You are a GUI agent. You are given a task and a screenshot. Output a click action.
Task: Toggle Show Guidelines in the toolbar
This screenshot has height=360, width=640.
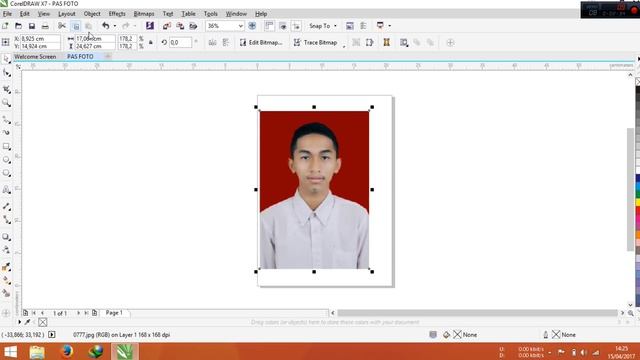pos(296,26)
